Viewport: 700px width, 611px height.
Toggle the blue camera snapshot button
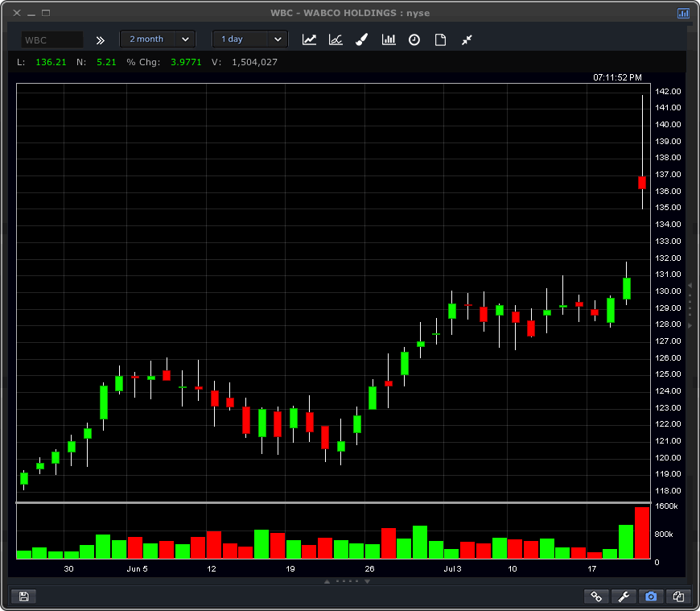point(651,597)
